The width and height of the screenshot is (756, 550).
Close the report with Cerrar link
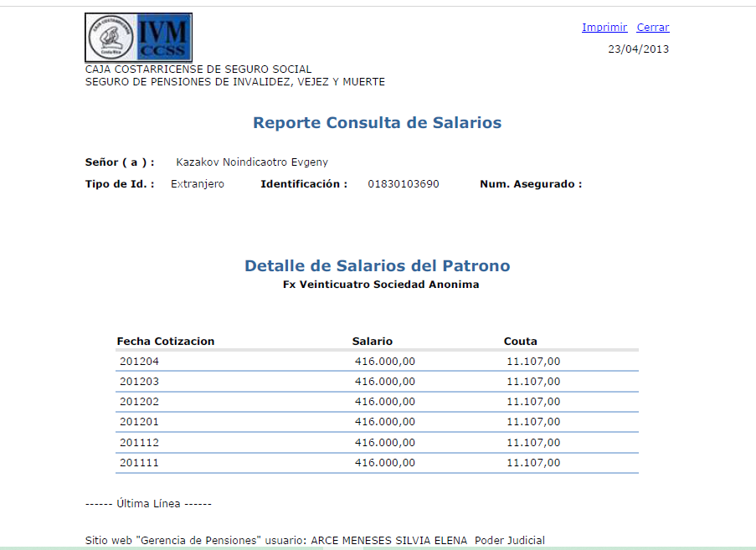[x=652, y=28]
